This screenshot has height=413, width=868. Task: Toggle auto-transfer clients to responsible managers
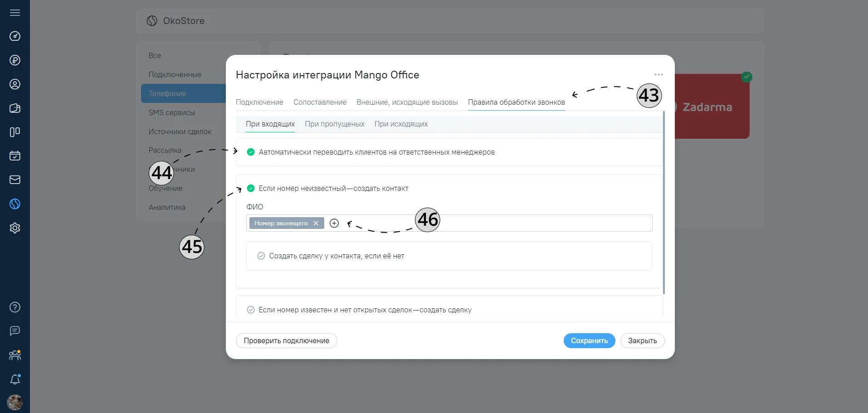[x=251, y=152]
